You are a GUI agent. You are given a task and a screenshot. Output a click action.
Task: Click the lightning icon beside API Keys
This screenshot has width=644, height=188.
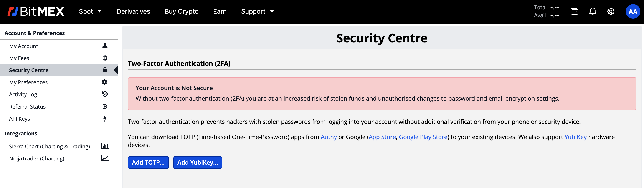point(105,119)
